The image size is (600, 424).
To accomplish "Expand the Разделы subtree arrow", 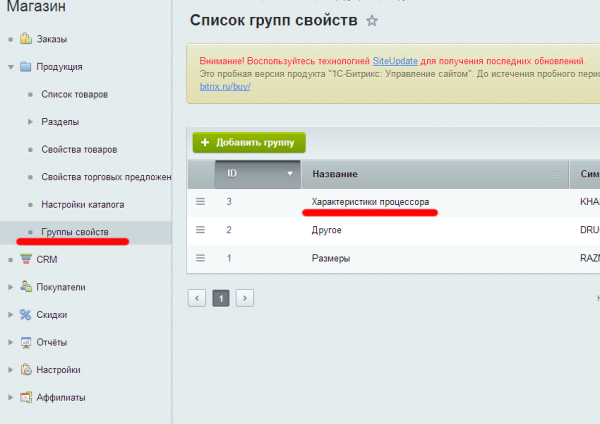I will [x=30, y=122].
